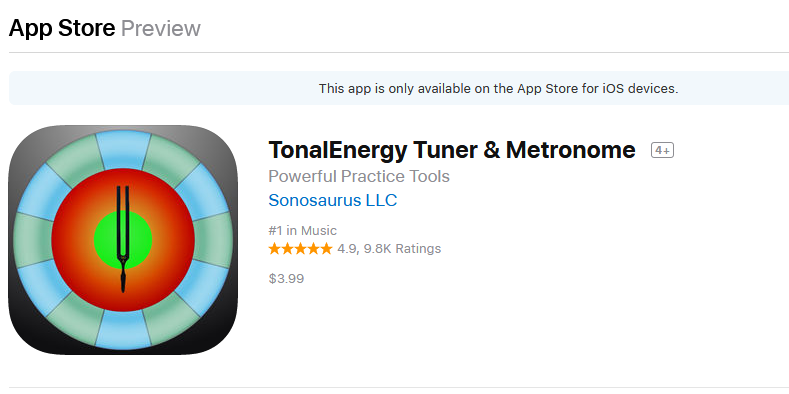
Task: Click the $3.99 price label
Action: pyautogui.click(x=286, y=279)
